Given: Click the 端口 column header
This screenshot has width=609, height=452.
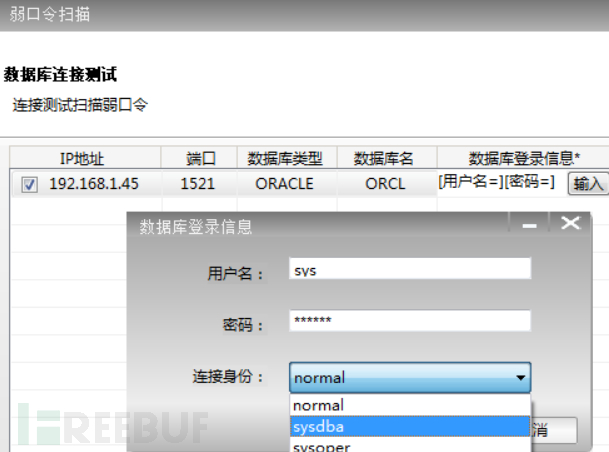Looking at the screenshot, I should point(199,158).
